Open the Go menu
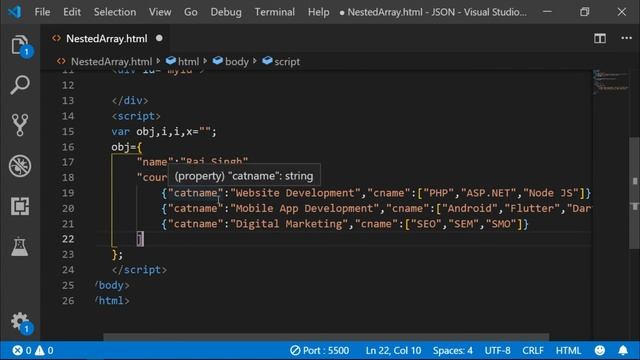The image size is (640, 360). click(191, 12)
